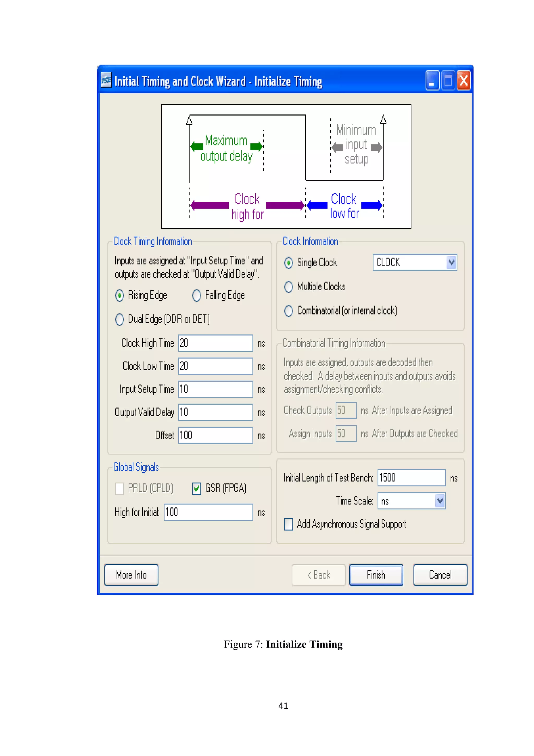534x756 pixels.
Task: Click the High for Initial field
Action: (x=208, y=512)
